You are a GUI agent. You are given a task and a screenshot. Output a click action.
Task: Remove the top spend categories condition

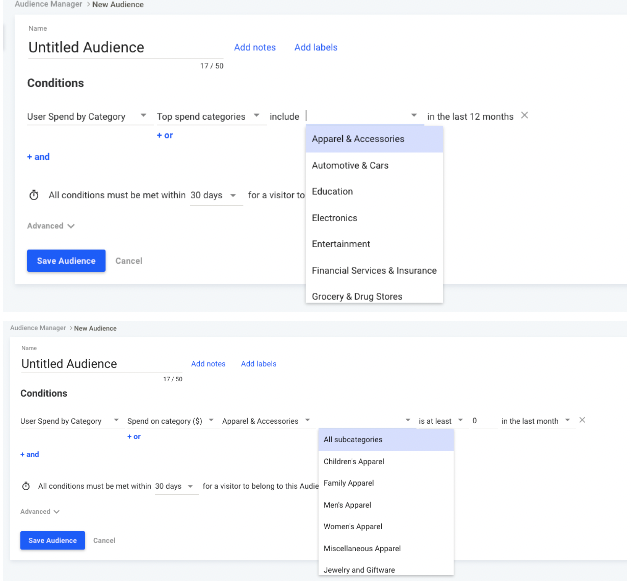524,115
